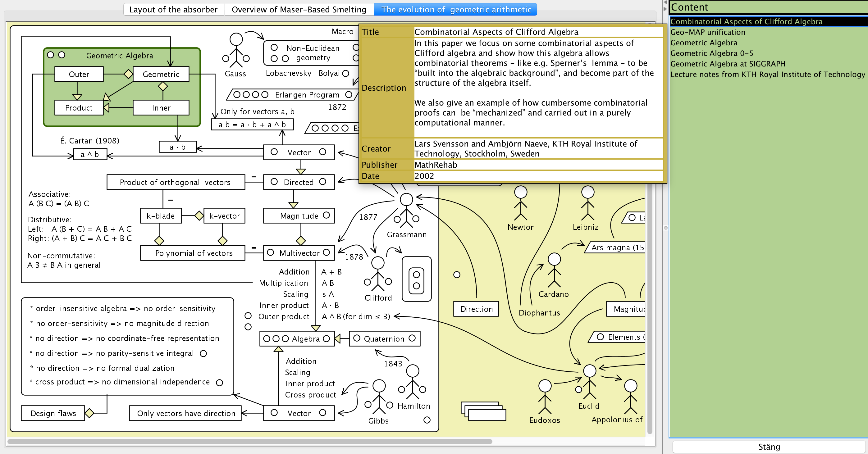Open Overview of Maser-Based Smelting tab
868x454 pixels.
(299, 9)
